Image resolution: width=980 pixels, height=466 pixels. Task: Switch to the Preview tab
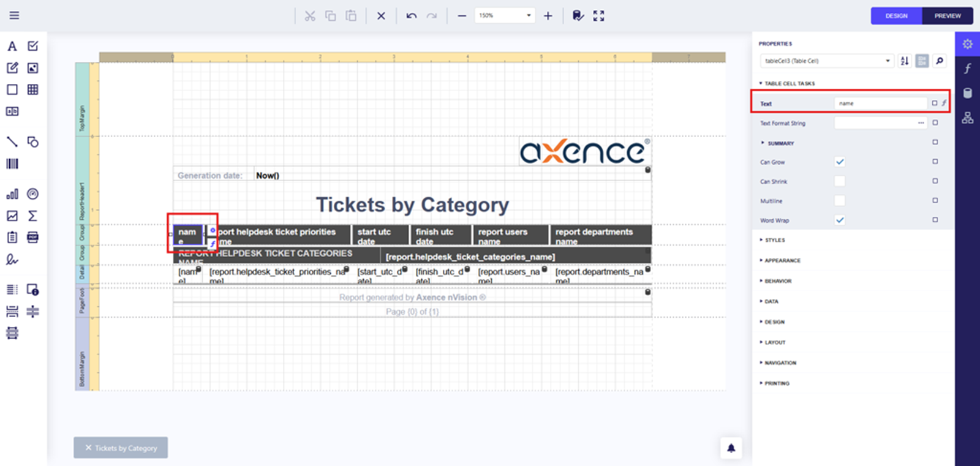tap(947, 16)
